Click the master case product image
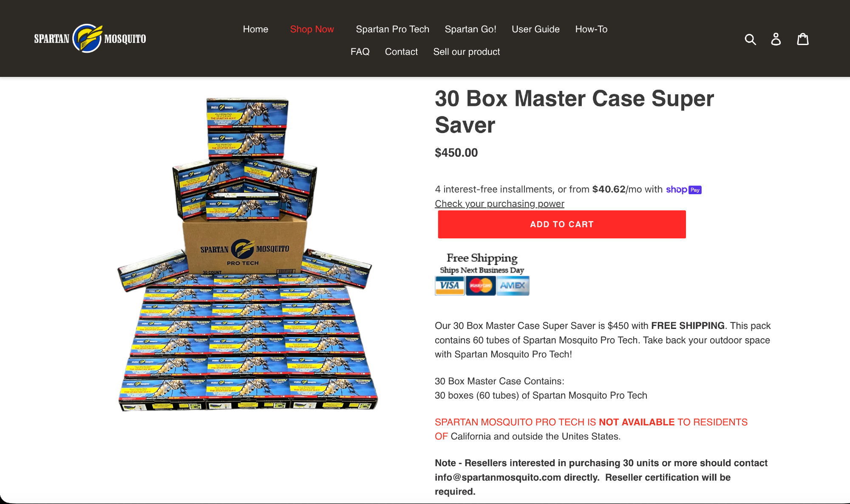 click(247, 254)
